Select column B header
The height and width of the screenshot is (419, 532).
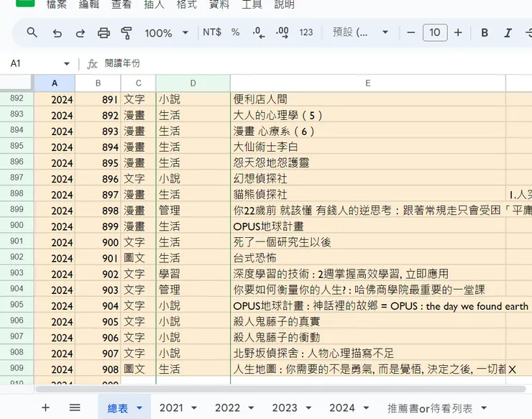[98, 83]
